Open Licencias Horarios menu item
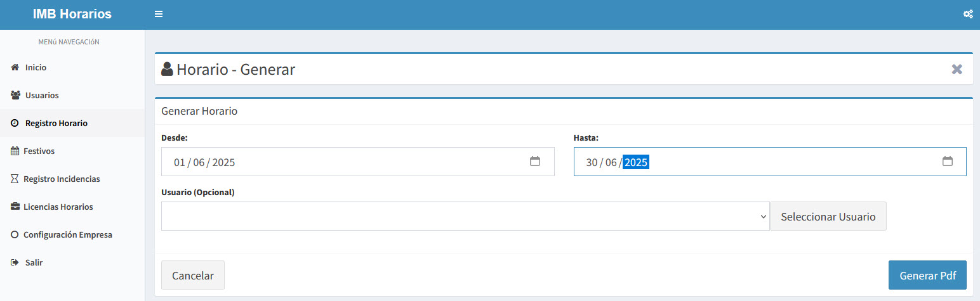The width and height of the screenshot is (980, 301). tap(72, 207)
